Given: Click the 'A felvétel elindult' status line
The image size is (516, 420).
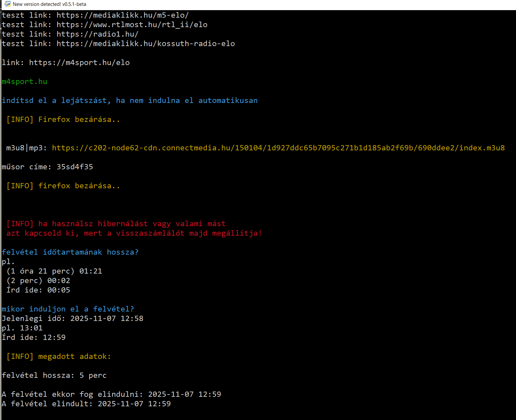Looking at the screenshot, I should (86, 404).
